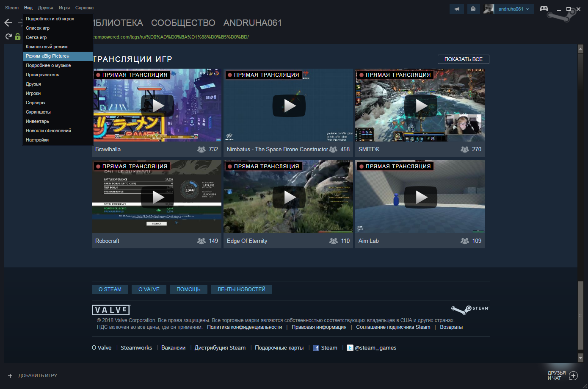Choose Скриншоты in the Вид menu
Screen dimensions: 588x389
(x=38, y=112)
